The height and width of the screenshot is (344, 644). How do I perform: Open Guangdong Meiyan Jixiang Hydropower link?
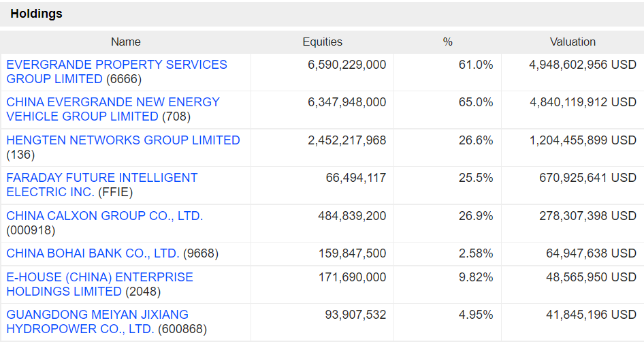pyautogui.click(x=97, y=322)
